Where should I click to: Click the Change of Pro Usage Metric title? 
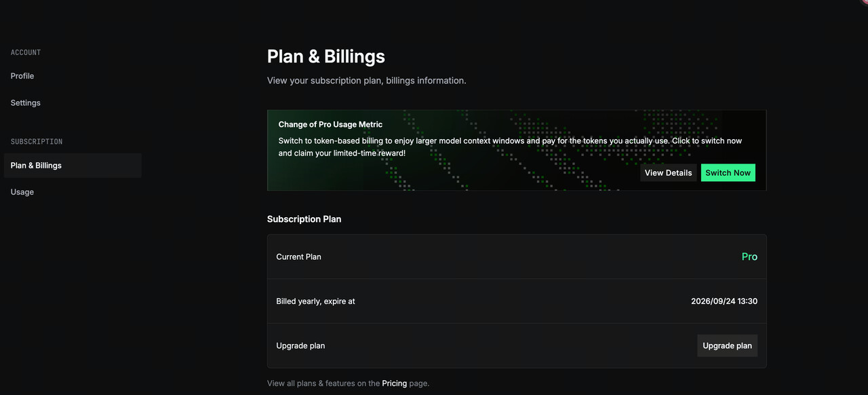tap(330, 125)
